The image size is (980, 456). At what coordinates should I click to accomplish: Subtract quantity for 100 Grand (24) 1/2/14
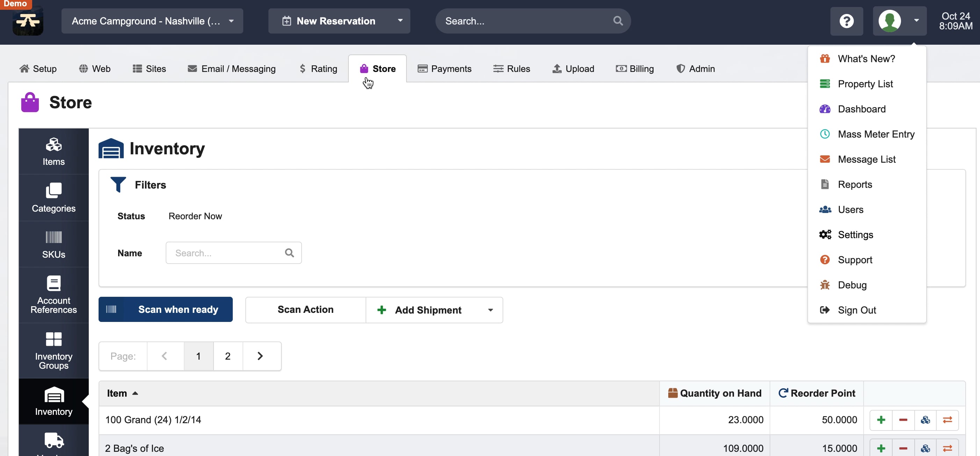coord(903,420)
